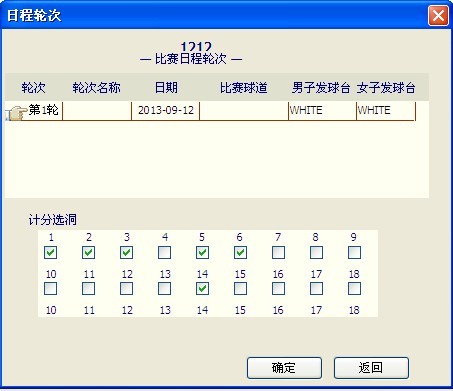The height and width of the screenshot is (391, 453).
Task: Check the hole 9 checkbox
Action: point(354,252)
